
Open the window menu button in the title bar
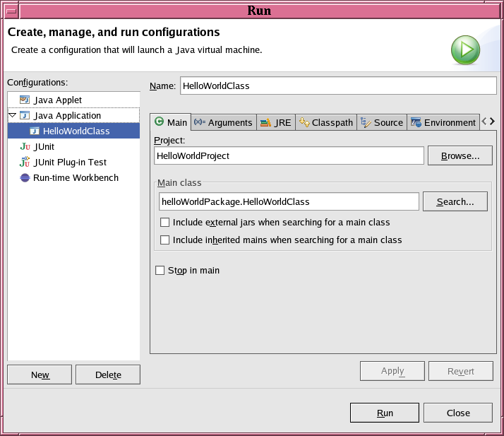click(x=11, y=11)
